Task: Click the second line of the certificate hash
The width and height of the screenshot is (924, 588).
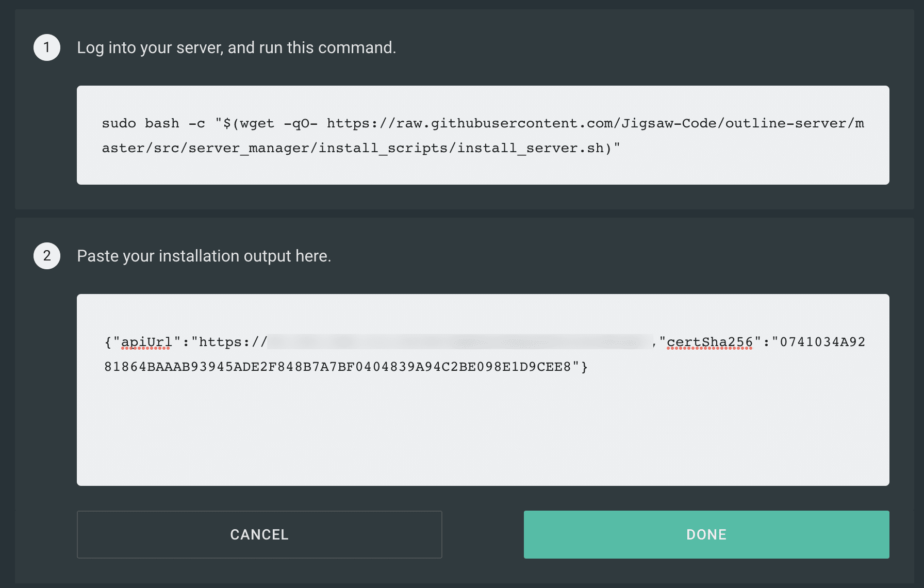Action: [338, 367]
